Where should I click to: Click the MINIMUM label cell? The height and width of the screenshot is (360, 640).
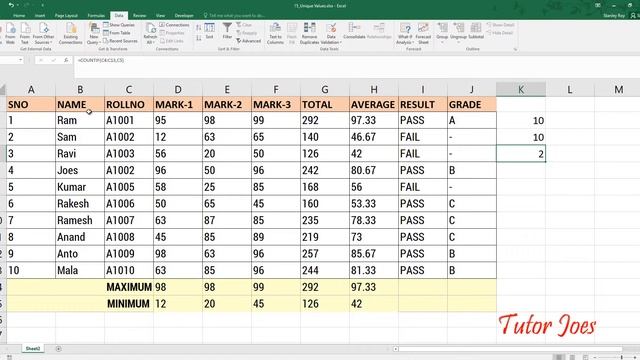pos(129,304)
